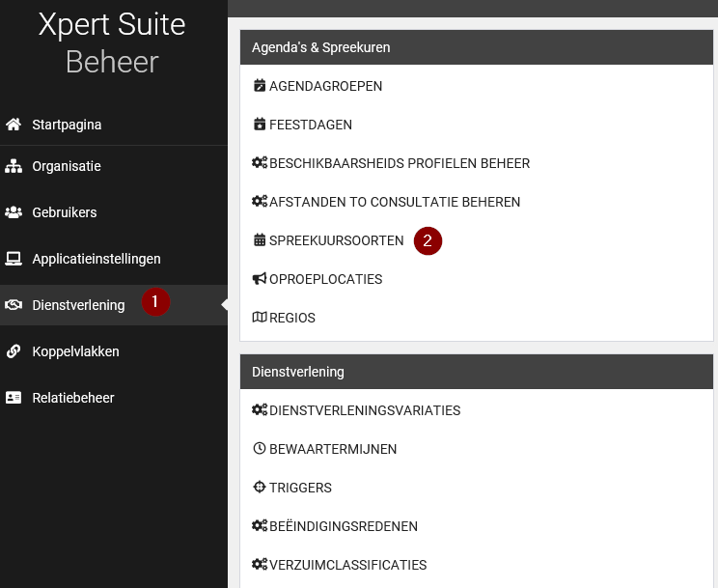Click the Agenda's & Spreekuren panel header
The height and width of the screenshot is (588, 718).
click(476, 47)
